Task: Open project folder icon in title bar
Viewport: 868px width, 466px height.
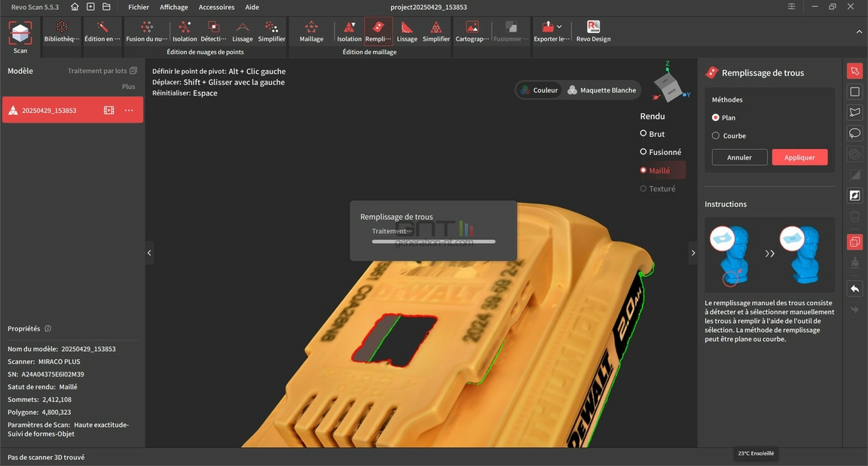Action: coord(106,7)
